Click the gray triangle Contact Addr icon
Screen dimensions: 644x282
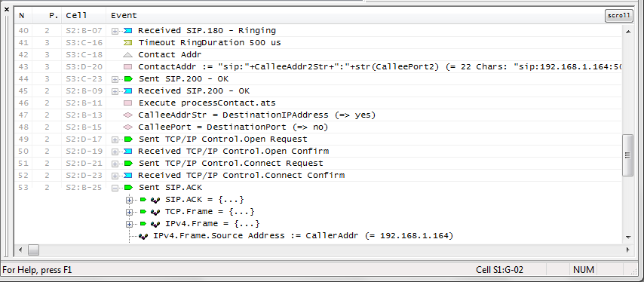click(x=127, y=54)
